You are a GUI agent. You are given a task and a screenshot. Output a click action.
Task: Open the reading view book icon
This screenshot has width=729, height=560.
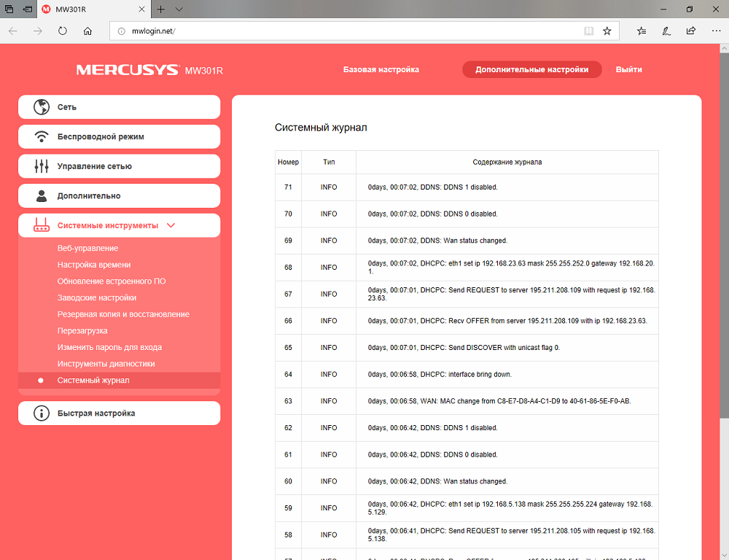pyautogui.click(x=588, y=31)
